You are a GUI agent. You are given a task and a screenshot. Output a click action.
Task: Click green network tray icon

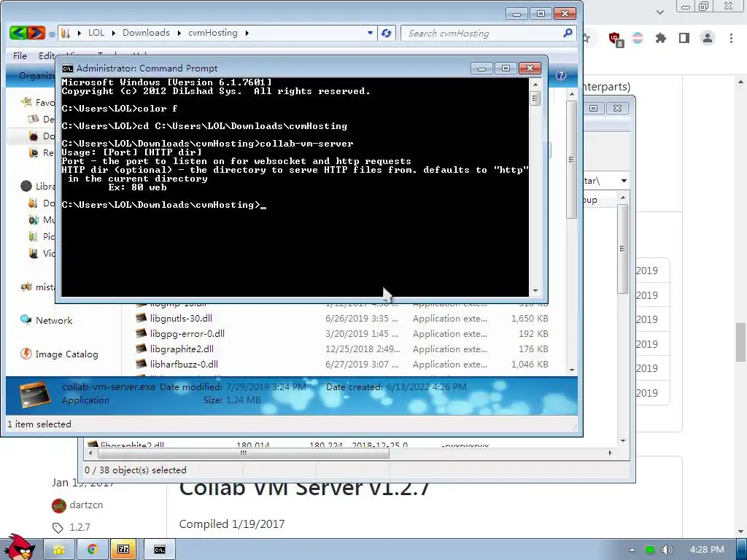click(x=650, y=550)
